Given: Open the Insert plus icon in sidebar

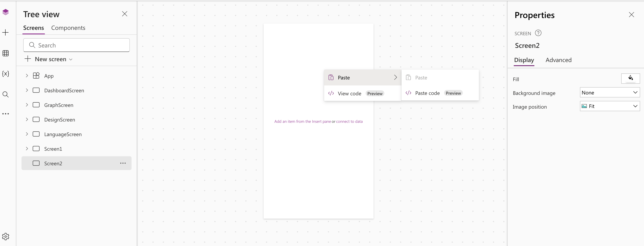Looking at the screenshot, I should 6,32.
